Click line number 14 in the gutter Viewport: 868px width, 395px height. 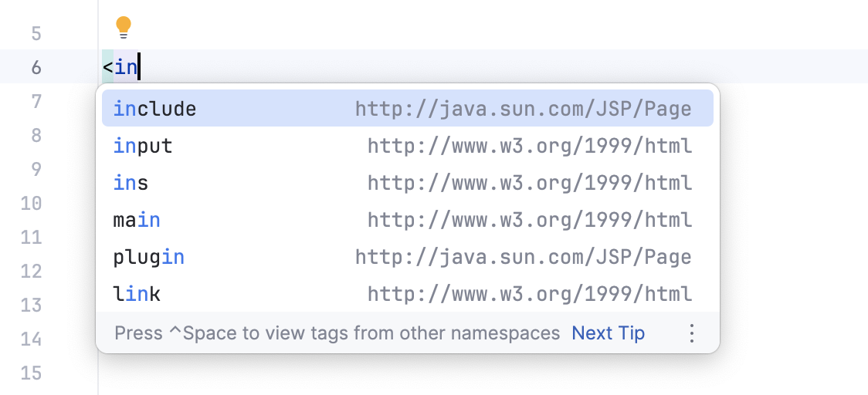tap(31, 339)
